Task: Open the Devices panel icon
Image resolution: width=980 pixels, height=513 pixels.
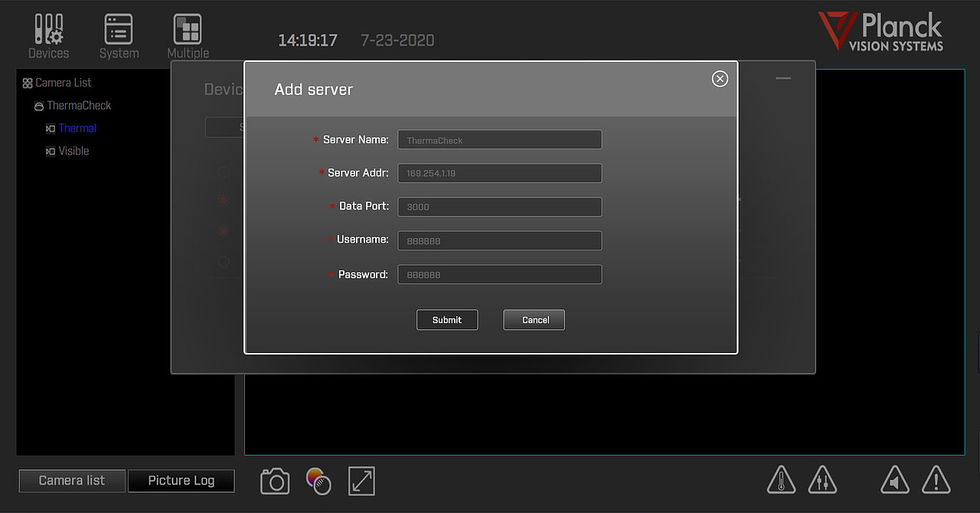Action: click(x=49, y=36)
